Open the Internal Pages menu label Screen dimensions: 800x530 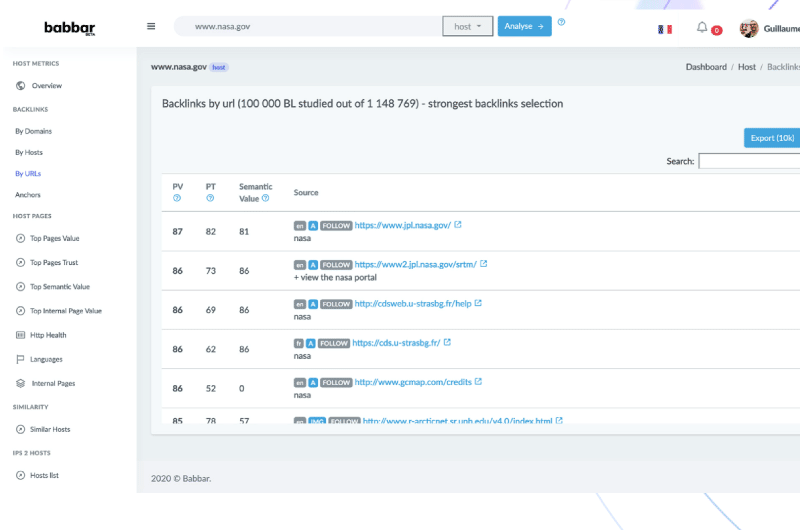click(x=54, y=384)
